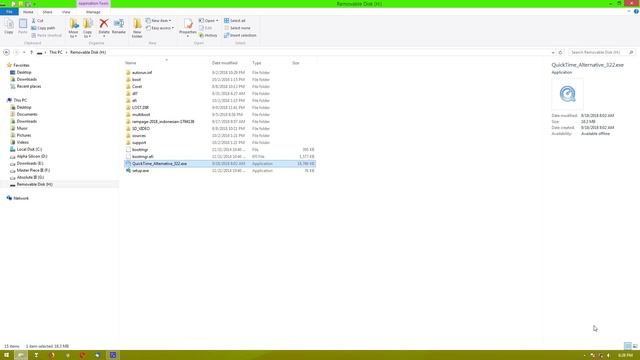Go up one folder level
This screenshot has width=640, height=360.
click(x=31, y=52)
